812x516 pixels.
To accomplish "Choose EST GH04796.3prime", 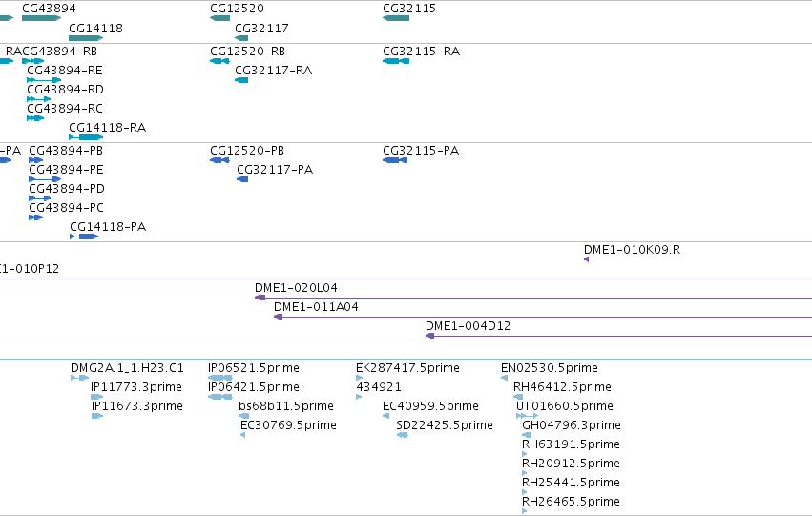I will point(572,425).
